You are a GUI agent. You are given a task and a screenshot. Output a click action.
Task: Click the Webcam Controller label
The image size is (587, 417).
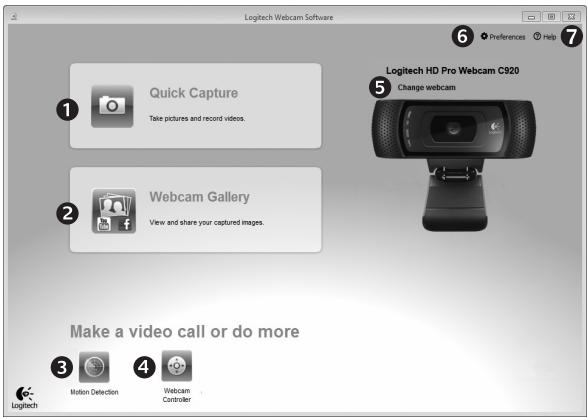coord(177,395)
